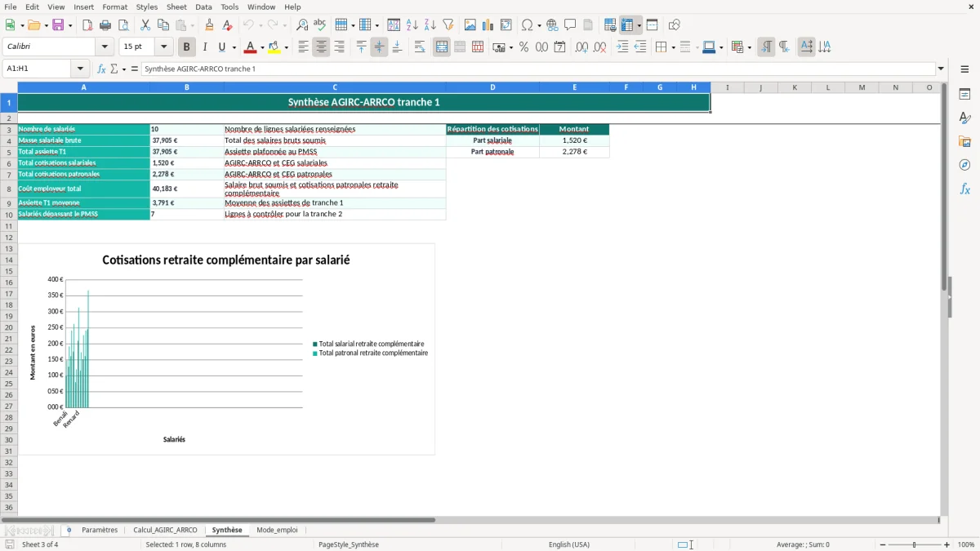The height and width of the screenshot is (551, 980).
Task: Toggle Align Right button
Action: point(340,47)
